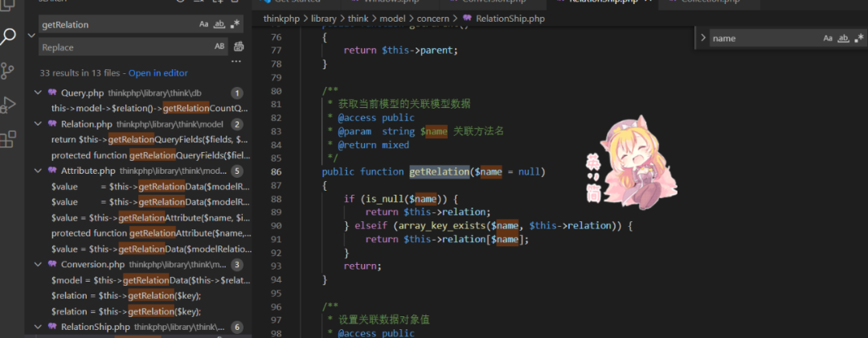868x338 pixels.
Task: Open the Search view in activity bar
Action: point(8,36)
